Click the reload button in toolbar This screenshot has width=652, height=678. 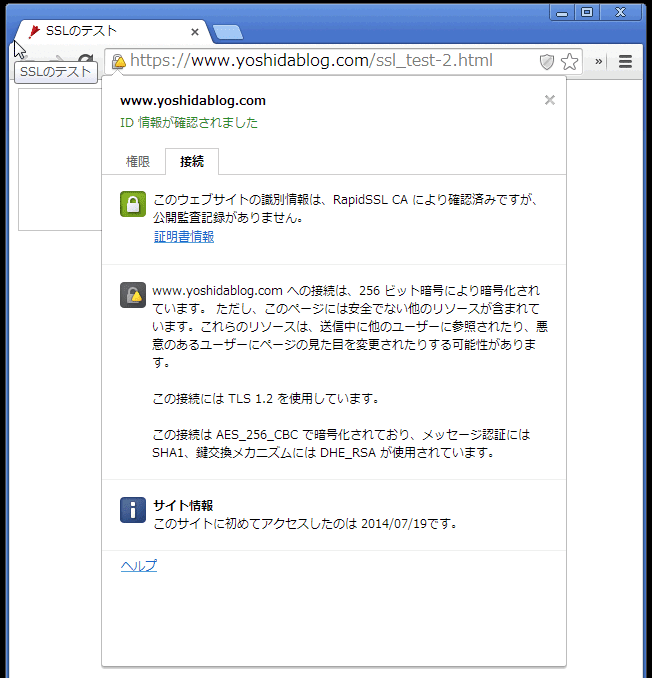(86, 60)
